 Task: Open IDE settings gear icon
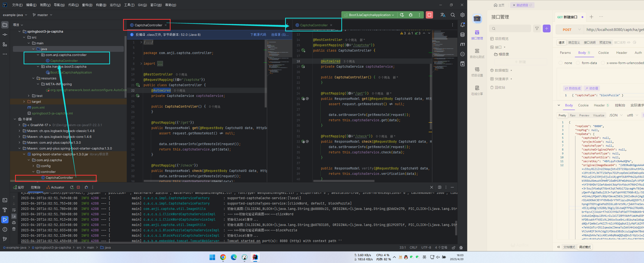pos(462,15)
